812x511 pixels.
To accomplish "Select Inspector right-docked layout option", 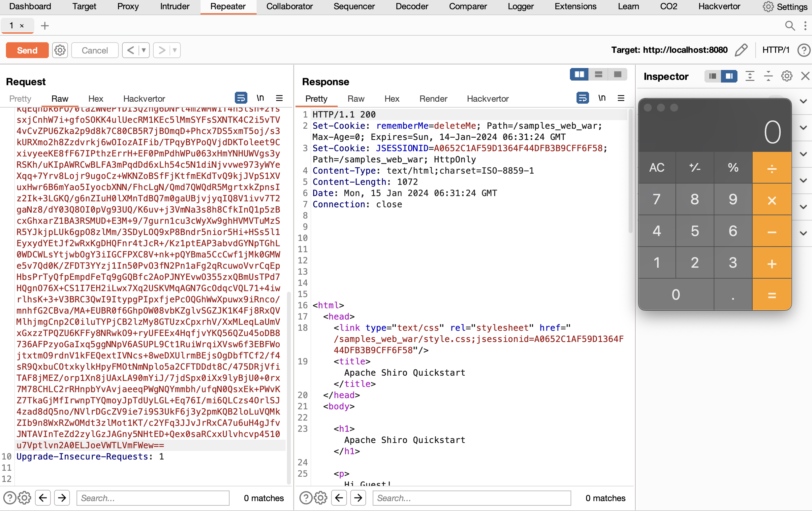I will click(x=729, y=76).
